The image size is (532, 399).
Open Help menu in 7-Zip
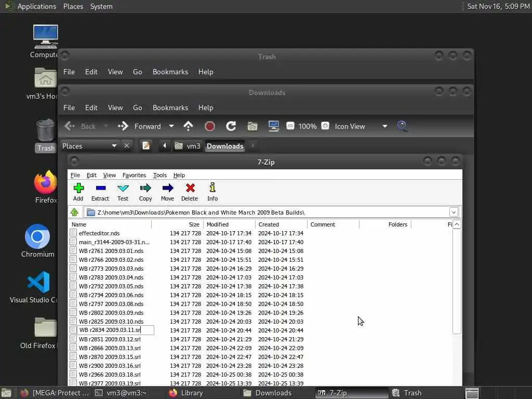179,175
